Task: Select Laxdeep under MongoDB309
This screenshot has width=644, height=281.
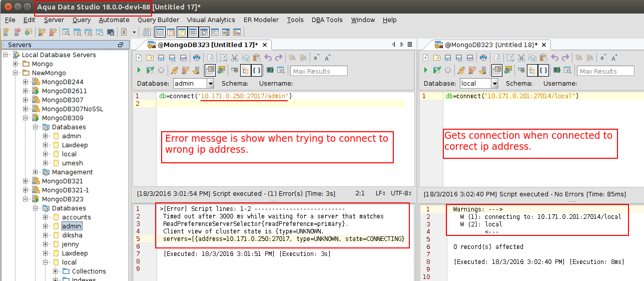Action: click(x=75, y=145)
